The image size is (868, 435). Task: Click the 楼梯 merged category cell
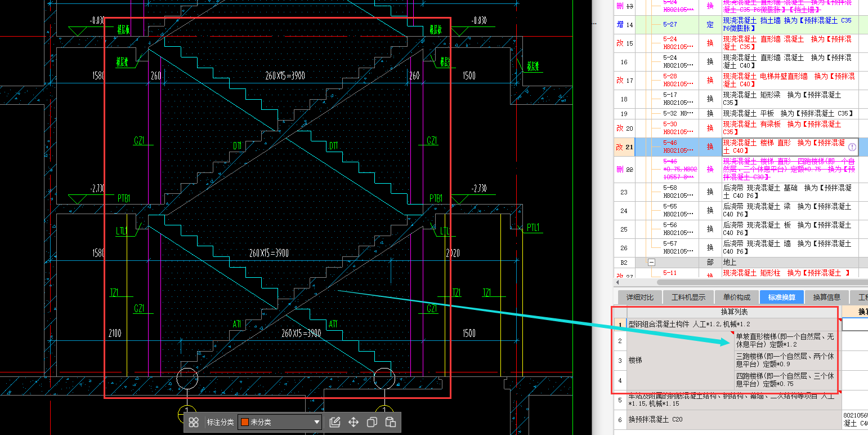point(680,360)
